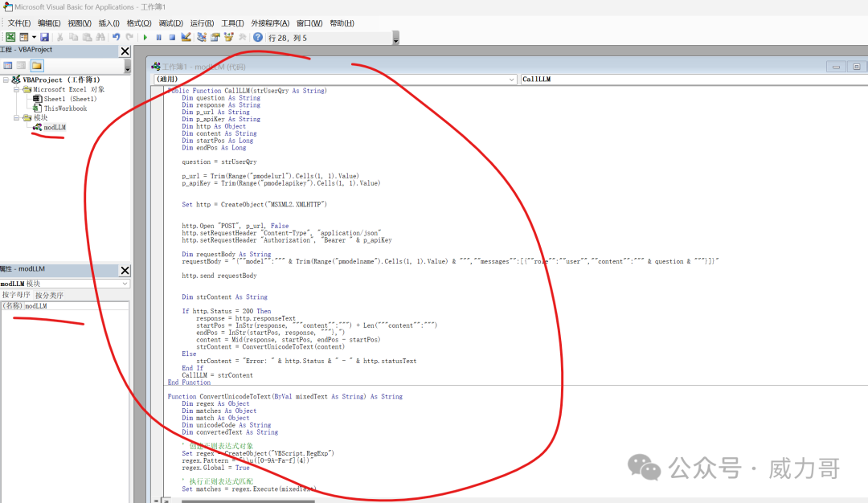Click View Code icon in project panel
This screenshot has height=503, width=868.
point(8,65)
